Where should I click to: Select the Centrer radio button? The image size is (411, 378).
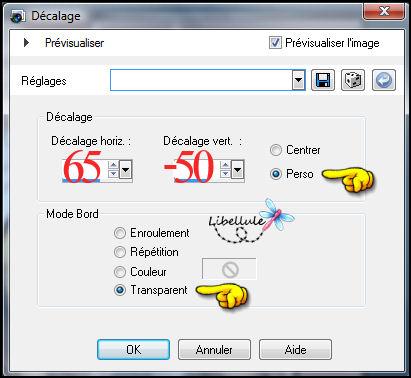[276, 150]
